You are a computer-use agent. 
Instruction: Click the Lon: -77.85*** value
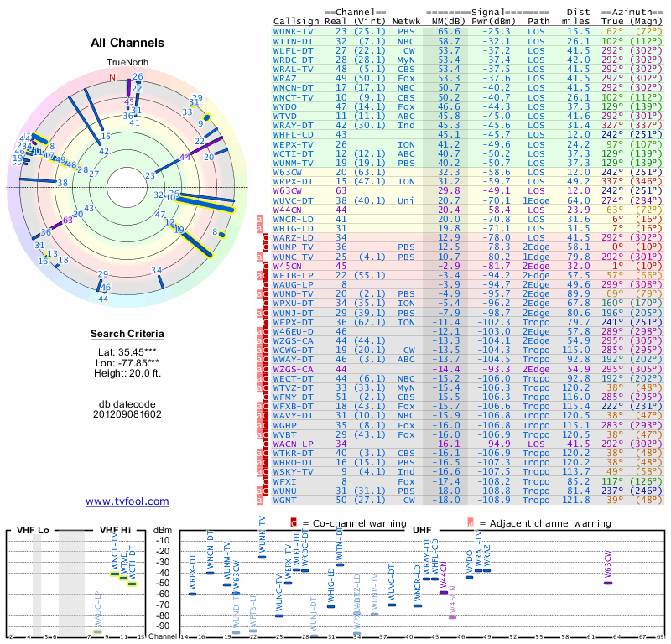[x=127, y=363]
